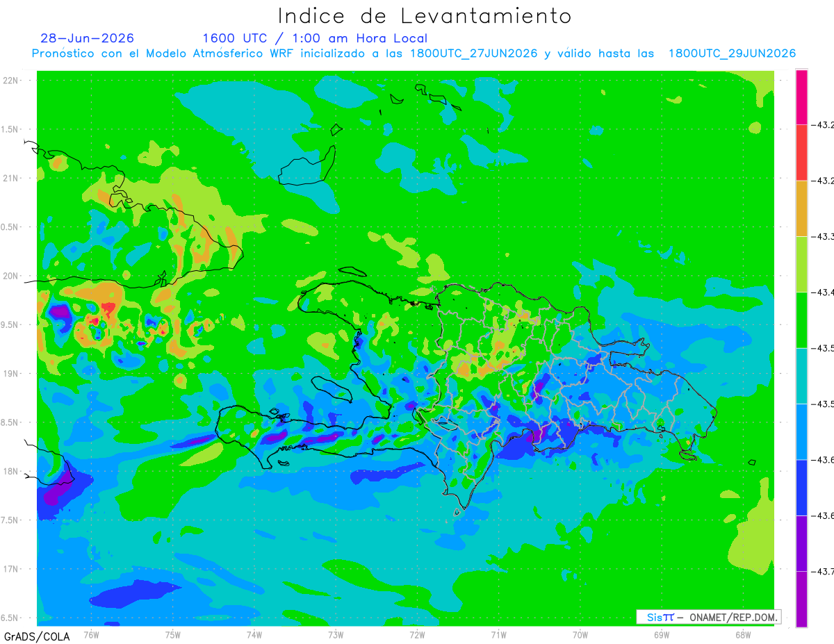
Task: Click the bottom-most purple legend swatch
Action: point(801,599)
